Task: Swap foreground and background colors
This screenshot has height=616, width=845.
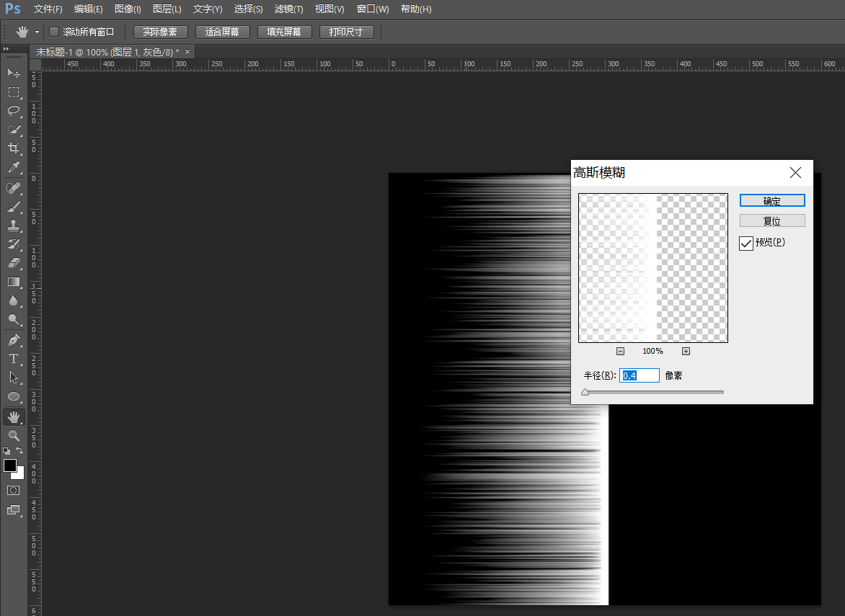Action: [x=20, y=450]
